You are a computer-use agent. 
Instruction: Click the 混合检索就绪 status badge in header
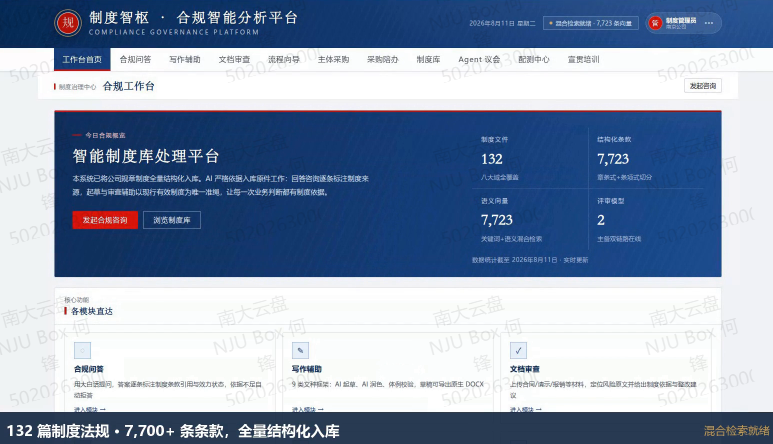[591, 23]
